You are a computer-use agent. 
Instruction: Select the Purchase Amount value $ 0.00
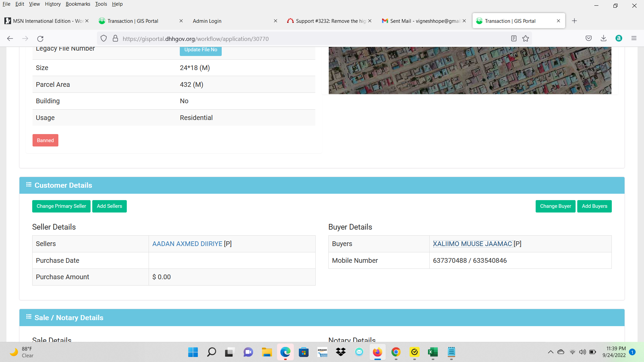[x=161, y=277]
